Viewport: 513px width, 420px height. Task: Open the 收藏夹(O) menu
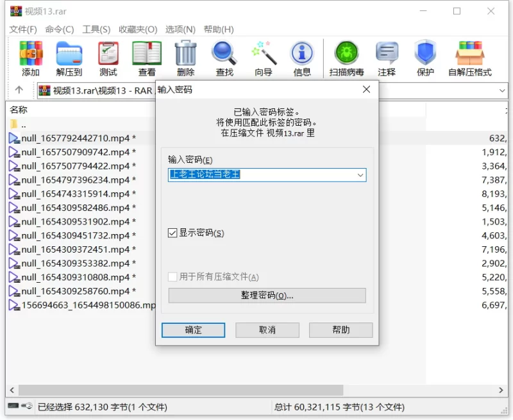point(138,29)
